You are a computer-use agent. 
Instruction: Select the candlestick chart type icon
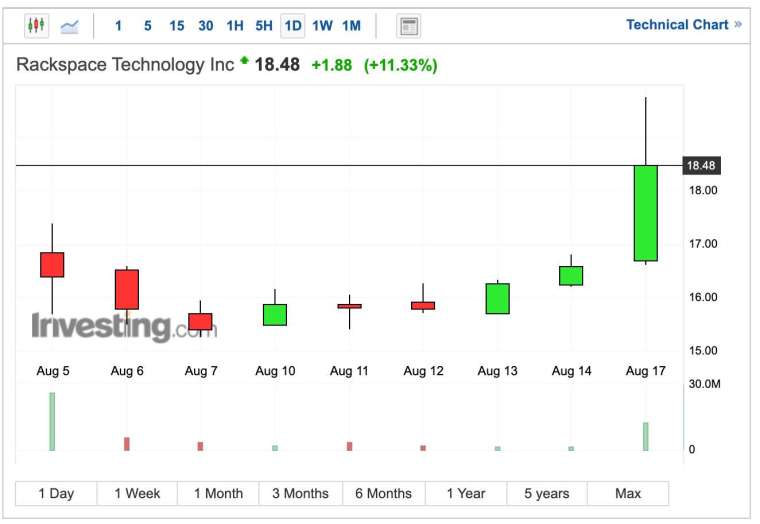tap(36, 25)
